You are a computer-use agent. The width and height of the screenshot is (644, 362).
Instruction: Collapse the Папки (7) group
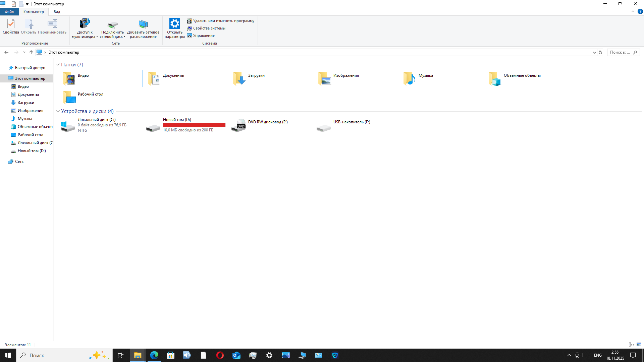click(58, 65)
